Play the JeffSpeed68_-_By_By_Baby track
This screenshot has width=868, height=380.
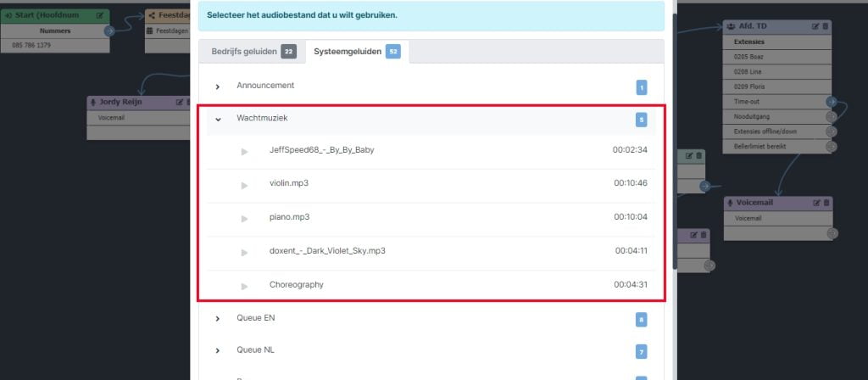pyautogui.click(x=244, y=151)
